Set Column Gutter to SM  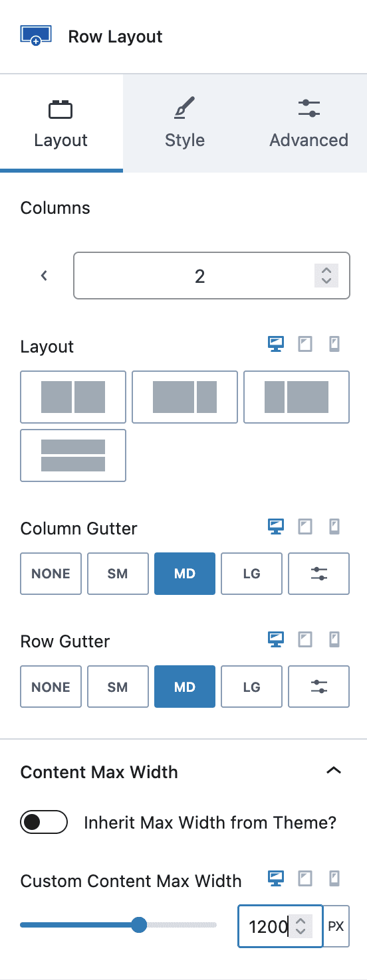118,574
